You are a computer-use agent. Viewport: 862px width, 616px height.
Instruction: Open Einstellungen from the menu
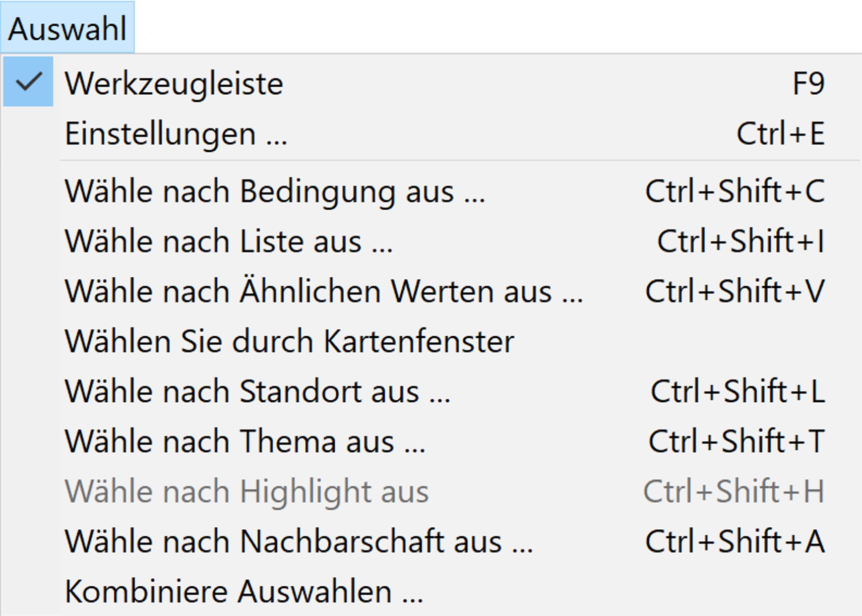click(176, 134)
